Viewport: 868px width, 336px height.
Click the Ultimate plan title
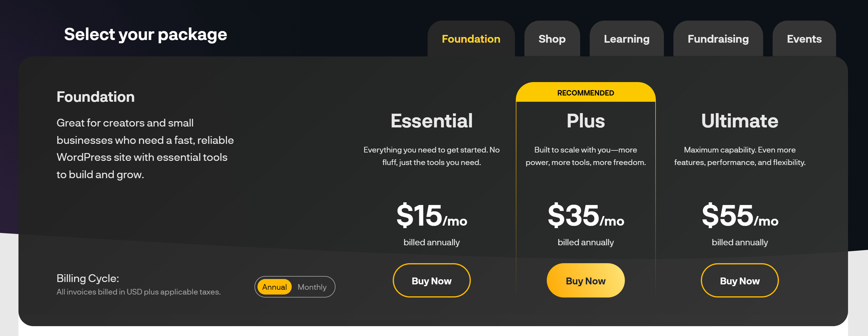740,121
